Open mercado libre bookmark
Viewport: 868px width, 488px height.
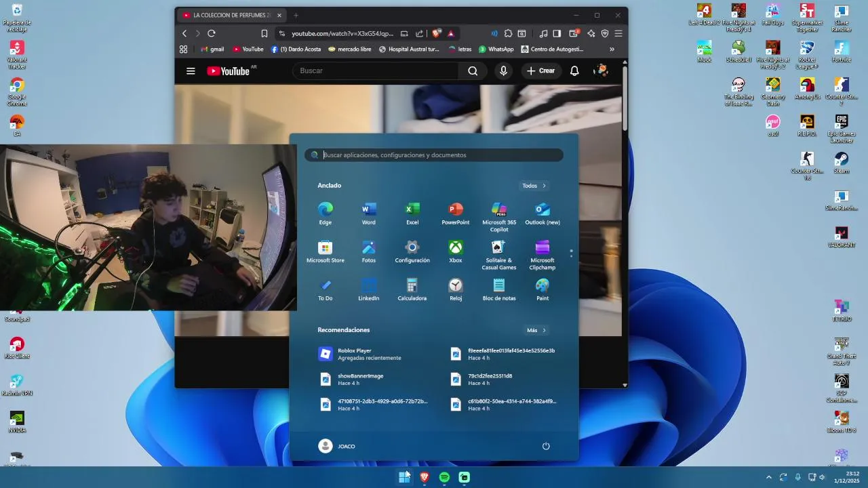[349, 49]
